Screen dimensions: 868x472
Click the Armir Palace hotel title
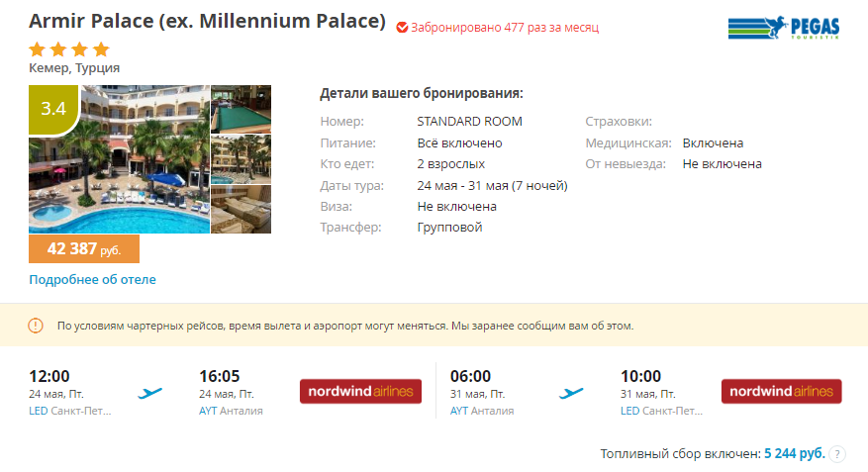[207, 21]
